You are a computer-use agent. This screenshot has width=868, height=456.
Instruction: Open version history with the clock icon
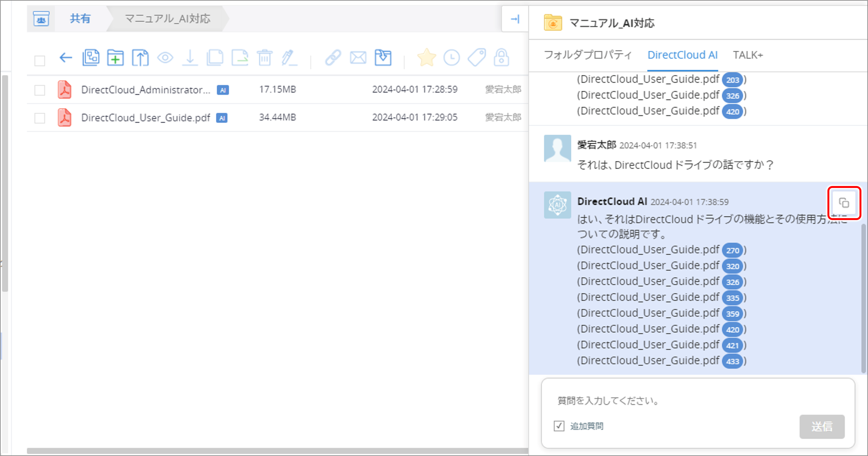[x=452, y=57]
